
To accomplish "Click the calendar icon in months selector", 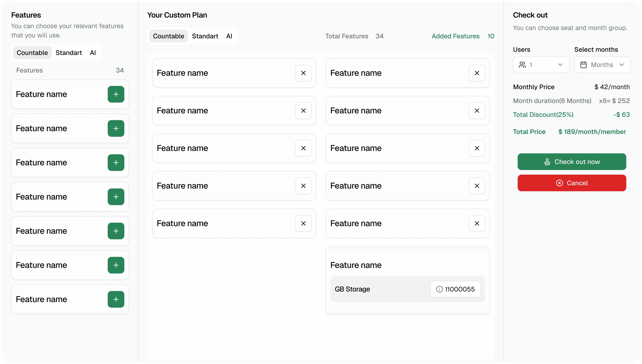I will [583, 65].
